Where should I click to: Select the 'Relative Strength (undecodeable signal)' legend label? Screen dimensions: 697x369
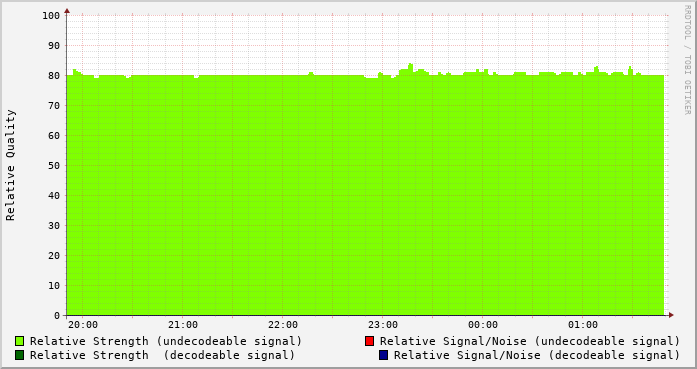166,341
